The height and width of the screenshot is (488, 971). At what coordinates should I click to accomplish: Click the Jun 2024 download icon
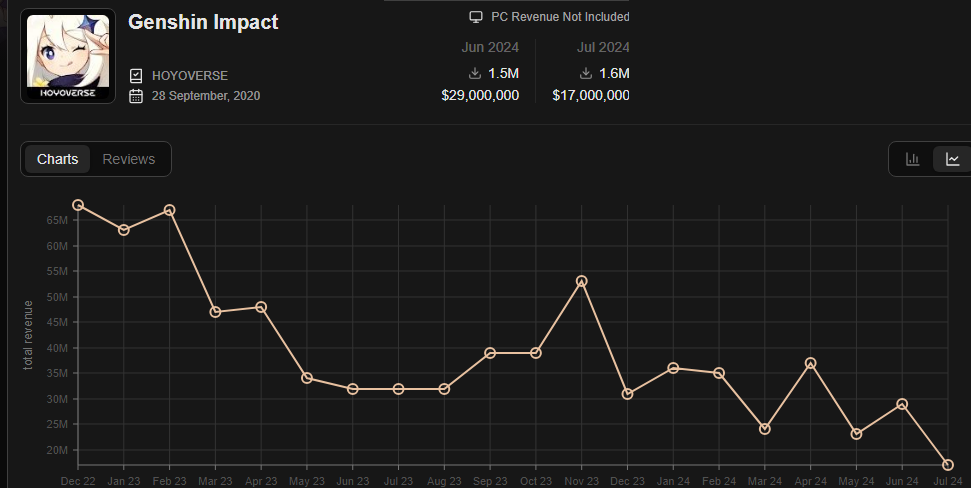point(475,73)
